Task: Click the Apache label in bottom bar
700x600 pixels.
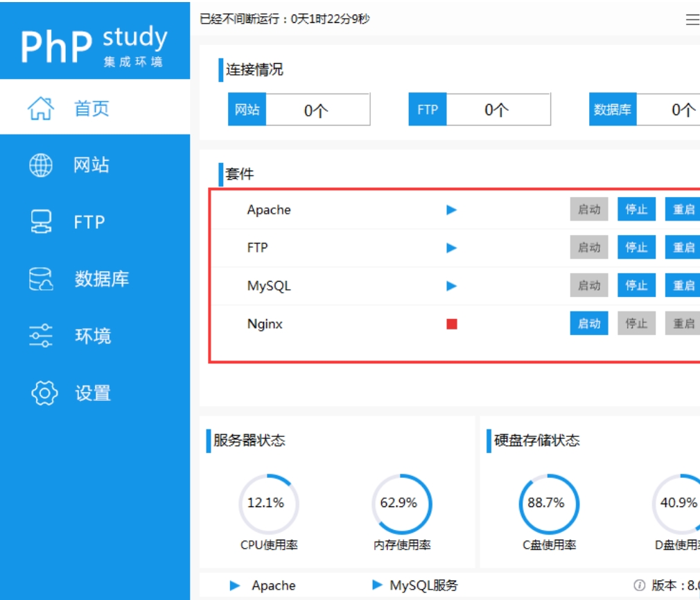Action: point(274,585)
